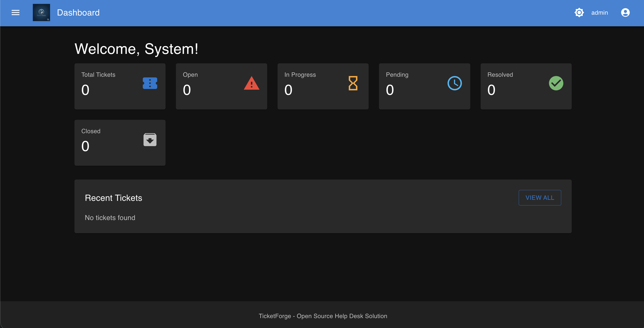The height and width of the screenshot is (328, 644).
Task: Toggle light/dark theme brightness icon
Action: (579, 12)
